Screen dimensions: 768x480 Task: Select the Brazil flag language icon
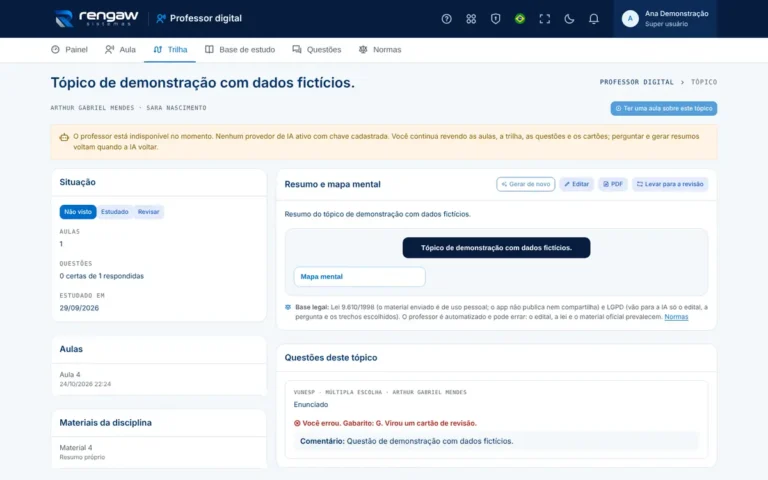(x=520, y=19)
